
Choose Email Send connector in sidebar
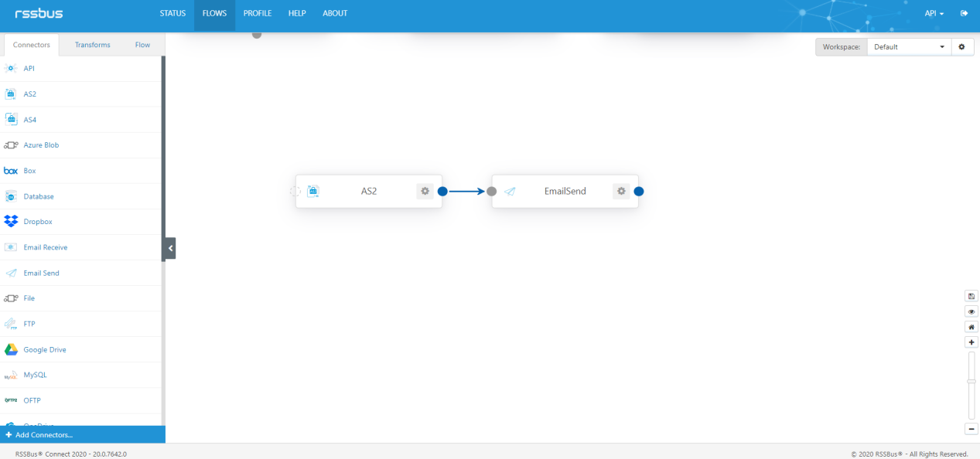(80, 273)
